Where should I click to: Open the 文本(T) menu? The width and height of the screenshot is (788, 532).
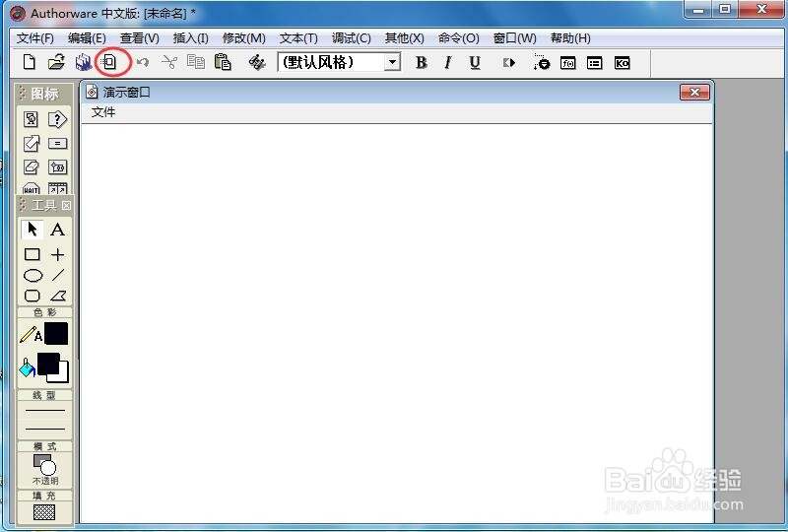(298, 38)
